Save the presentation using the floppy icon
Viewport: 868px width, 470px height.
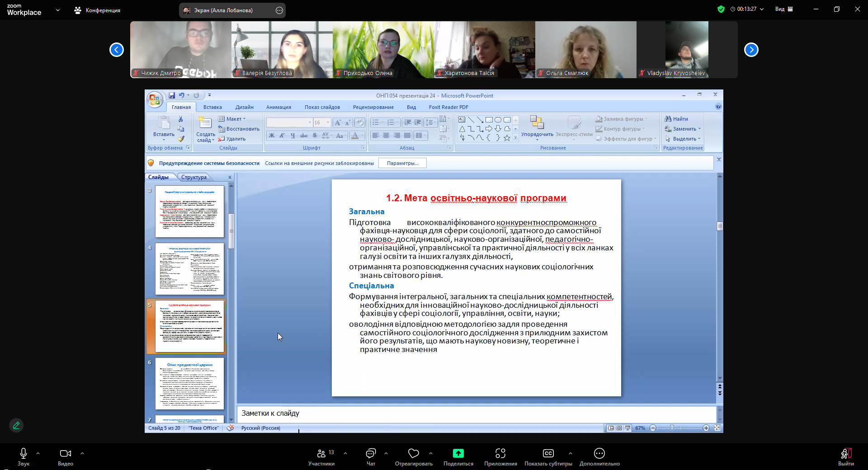point(172,95)
